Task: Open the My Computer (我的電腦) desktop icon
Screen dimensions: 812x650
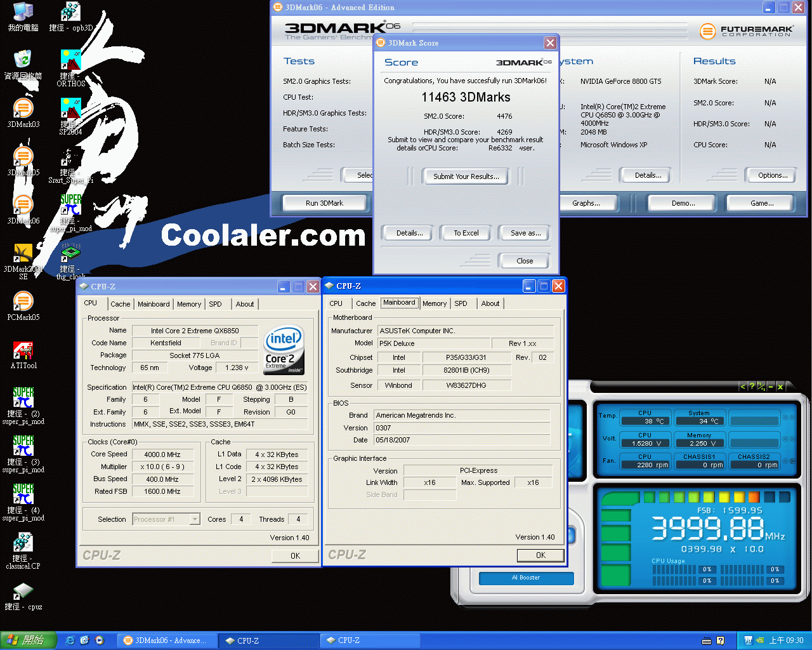Action: tap(23, 17)
